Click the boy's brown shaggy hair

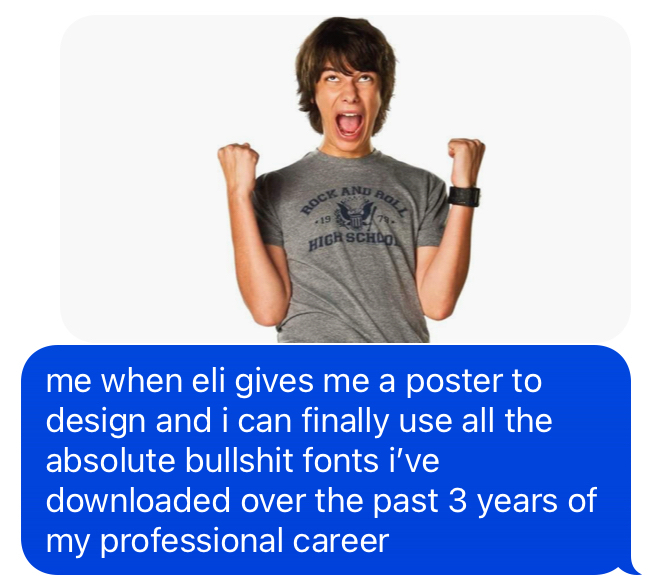(x=345, y=56)
